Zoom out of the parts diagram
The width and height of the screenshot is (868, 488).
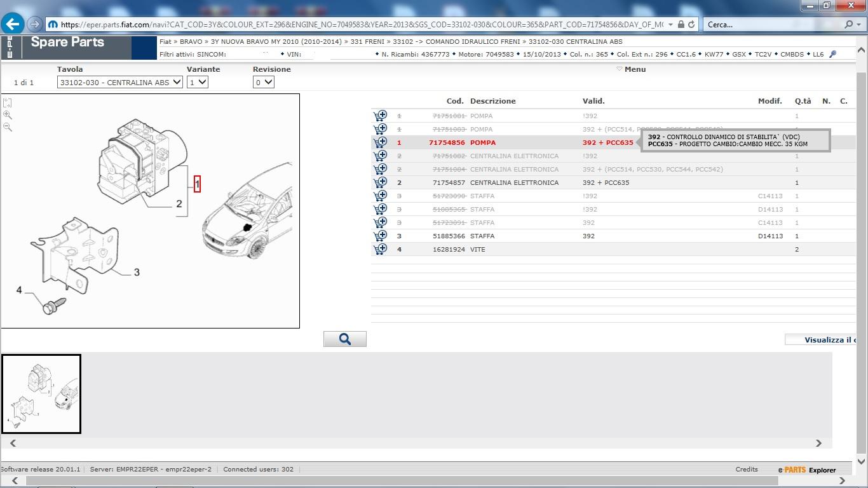(x=7, y=127)
